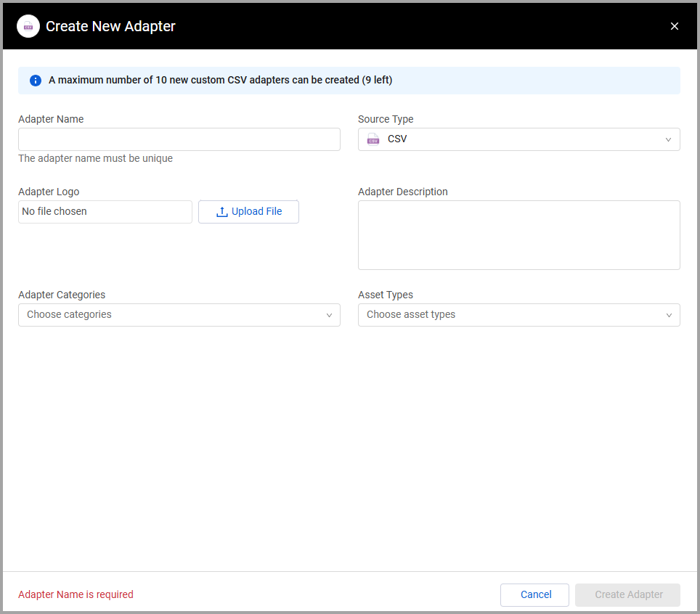Focus the Adapter Name input field
700x614 pixels.
(179, 139)
